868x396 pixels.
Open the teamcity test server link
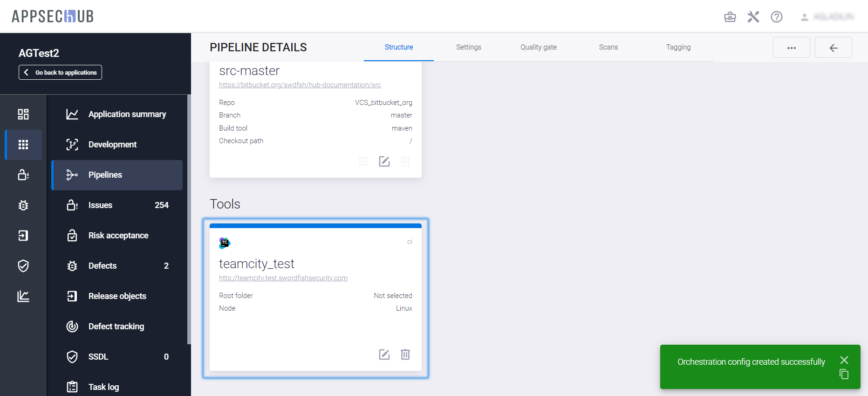click(x=283, y=278)
